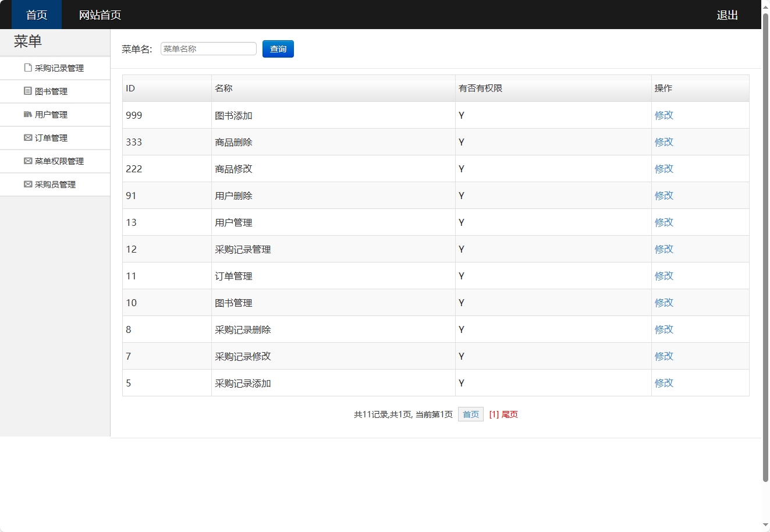This screenshot has height=532, width=770.
Task: Click the envelope icon next to 订单管理
Action: coord(27,137)
